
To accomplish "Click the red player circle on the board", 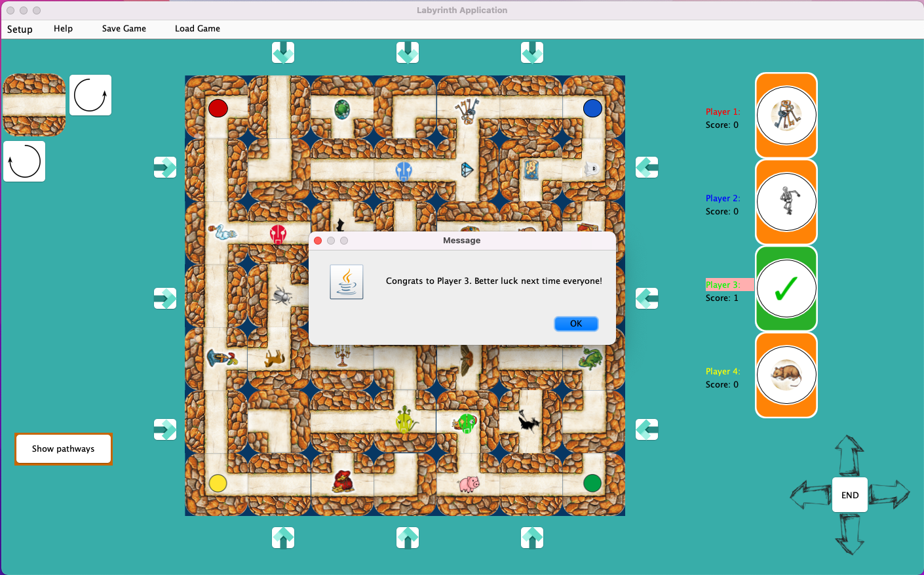I will coord(218,108).
